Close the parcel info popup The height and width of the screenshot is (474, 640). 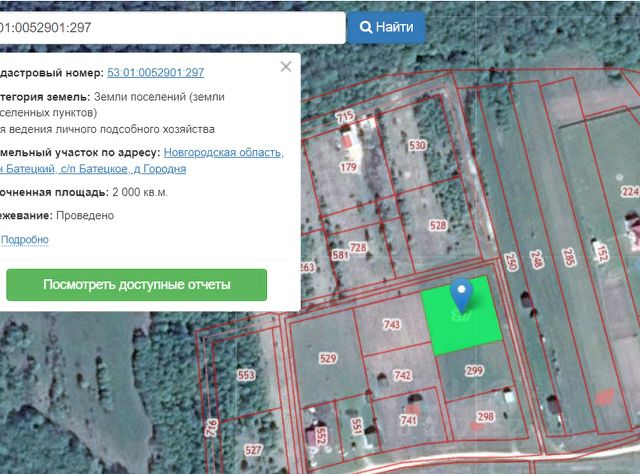[x=286, y=67]
